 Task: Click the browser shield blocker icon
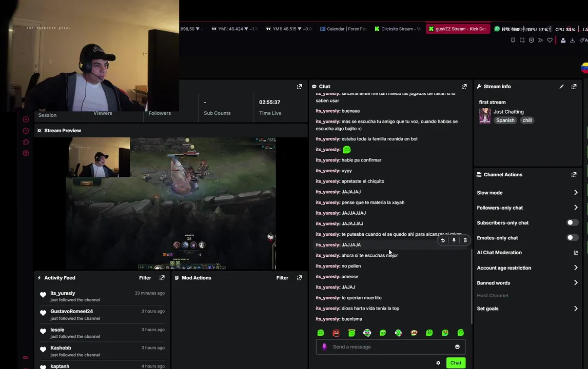pos(532,40)
